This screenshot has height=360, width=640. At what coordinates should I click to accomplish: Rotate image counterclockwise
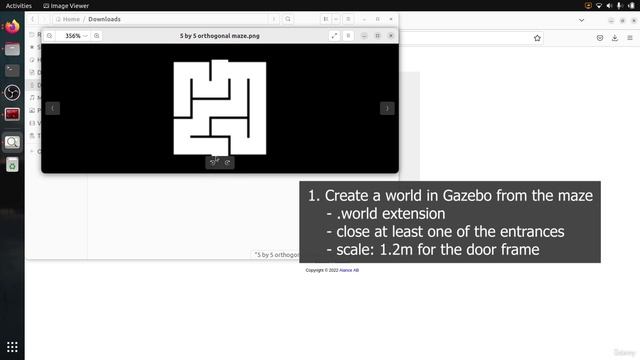(213, 162)
